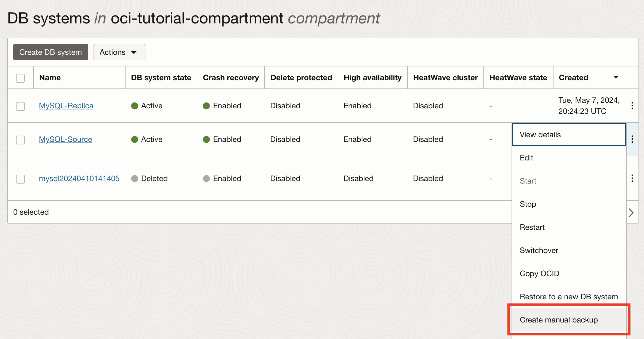Open the kebab menu for MySQL-Replica row
Screen dimensions: 644x339
coord(632,106)
